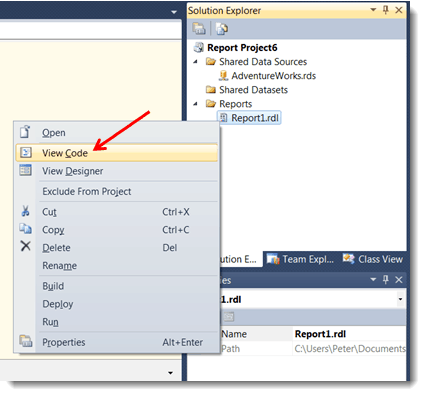The width and height of the screenshot is (425, 396).
Task: Click the Shared Datasets folder icon
Action: coord(211,89)
